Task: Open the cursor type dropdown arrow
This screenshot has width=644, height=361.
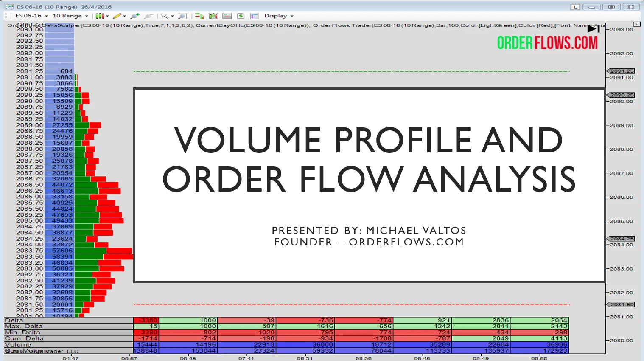Action: point(172,16)
